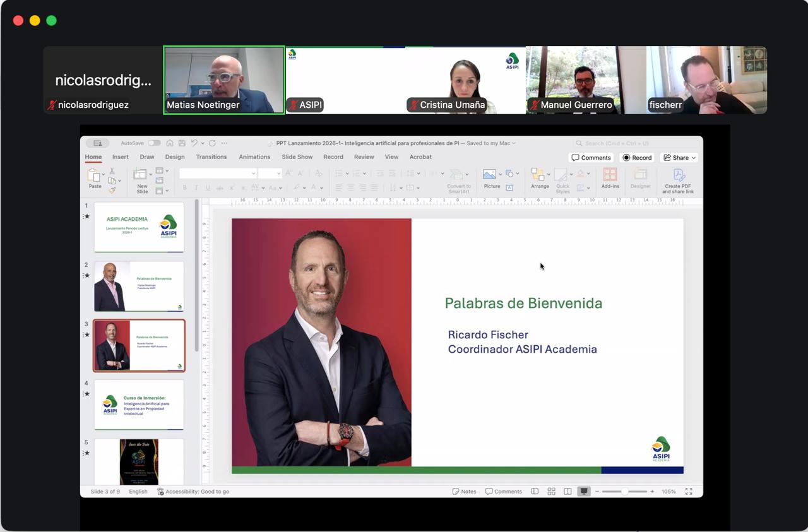Click the New Slide icon

pyautogui.click(x=141, y=176)
